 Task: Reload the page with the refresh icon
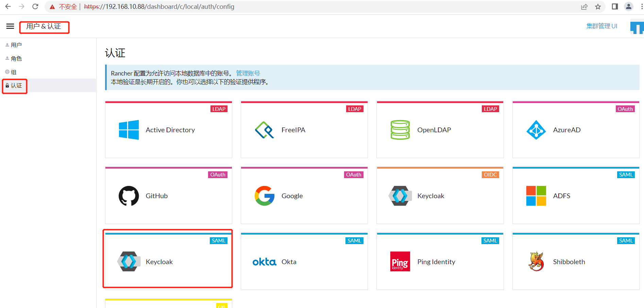tap(35, 6)
